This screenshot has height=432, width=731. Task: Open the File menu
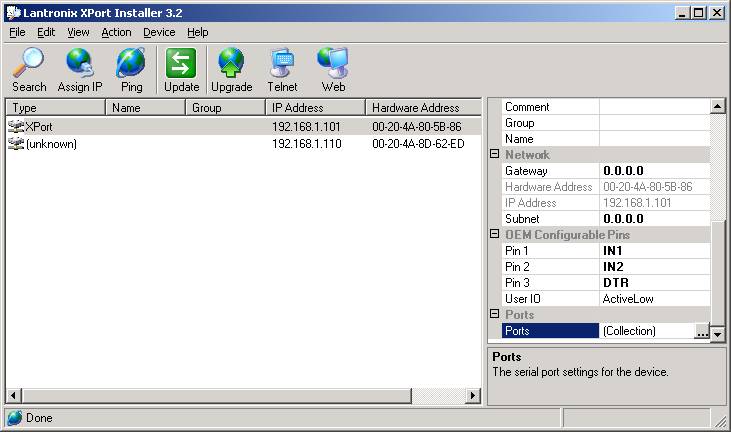(x=17, y=32)
